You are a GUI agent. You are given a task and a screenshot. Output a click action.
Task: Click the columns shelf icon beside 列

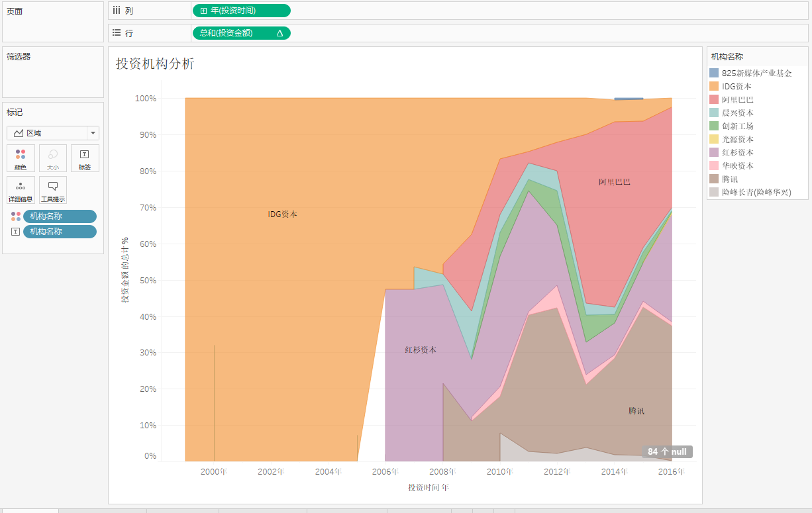point(117,11)
